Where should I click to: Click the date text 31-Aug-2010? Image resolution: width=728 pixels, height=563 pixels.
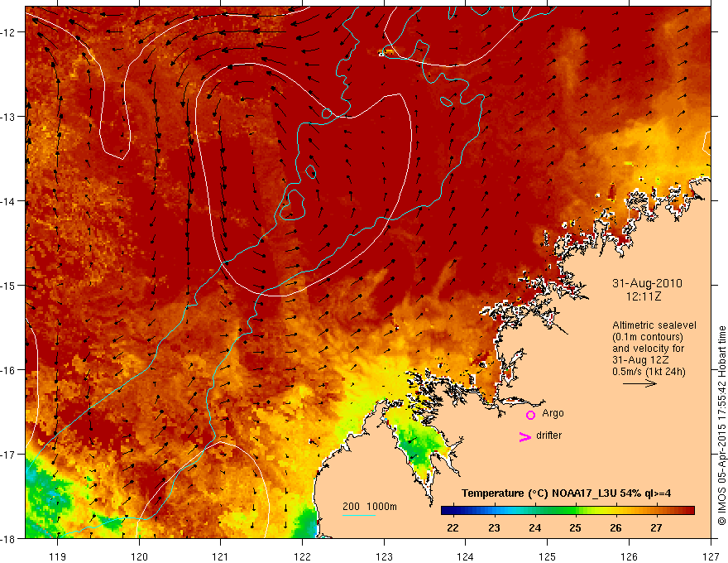coord(647,283)
